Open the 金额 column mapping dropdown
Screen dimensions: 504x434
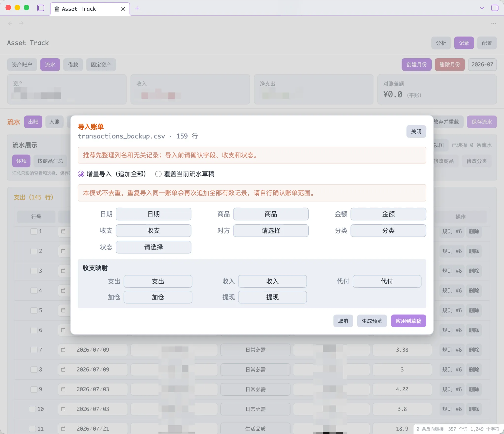point(388,214)
